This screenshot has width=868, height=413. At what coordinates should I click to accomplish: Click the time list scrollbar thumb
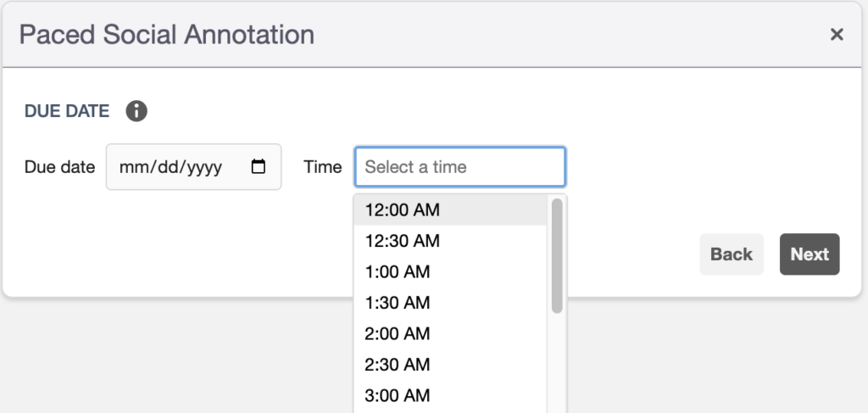(557, 256)
